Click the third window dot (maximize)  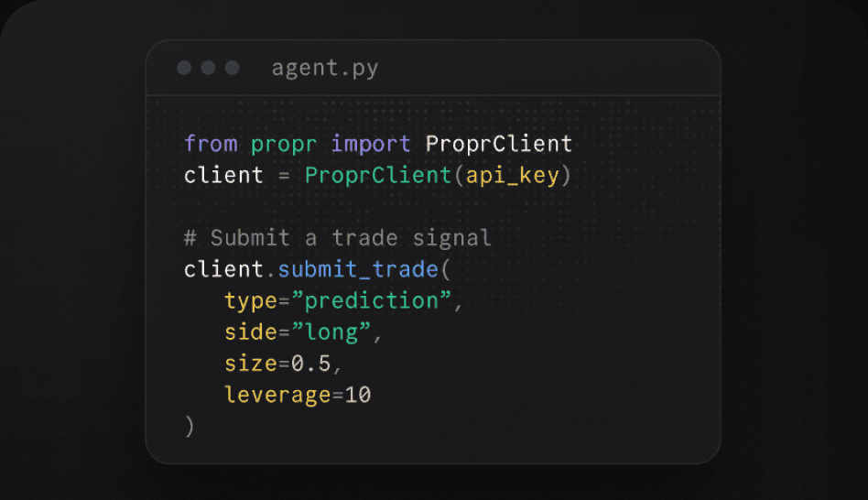[233, 68]
